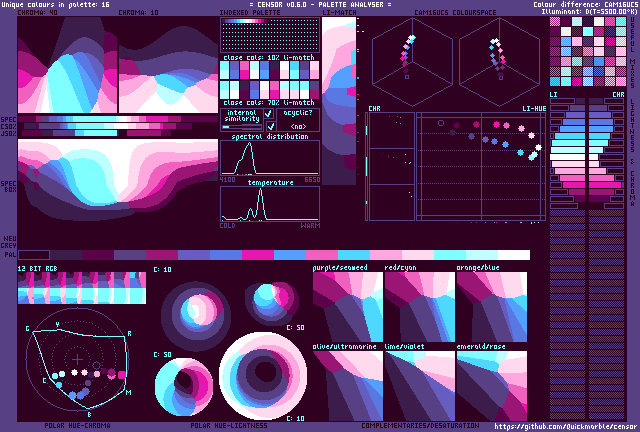Click the large white-ringed polar lightness disc

[263, 375]
